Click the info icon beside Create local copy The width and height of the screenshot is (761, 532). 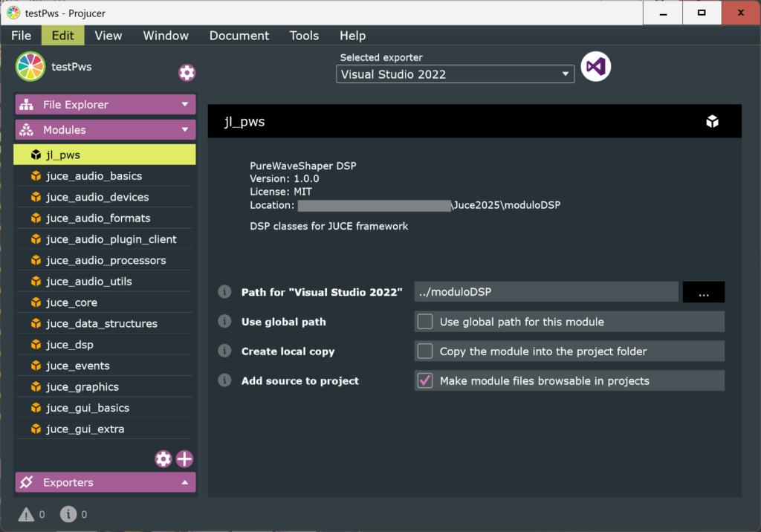pos(224,351)
